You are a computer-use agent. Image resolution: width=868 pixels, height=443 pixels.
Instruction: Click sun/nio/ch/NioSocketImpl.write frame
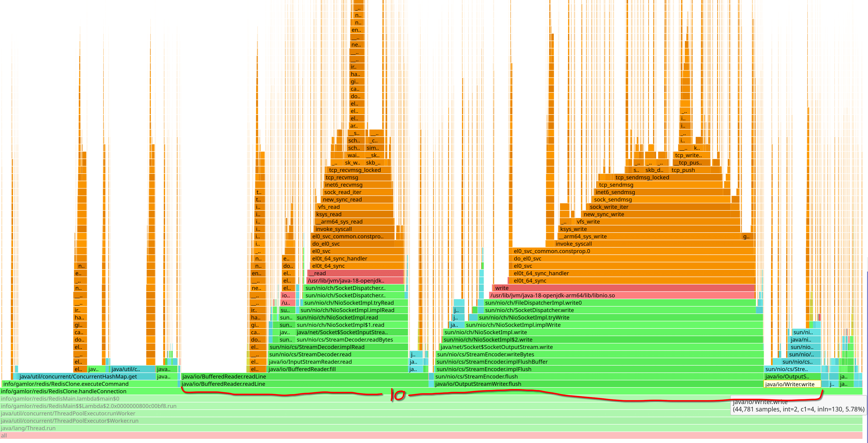pyautogui.click(x=604, y=332)
